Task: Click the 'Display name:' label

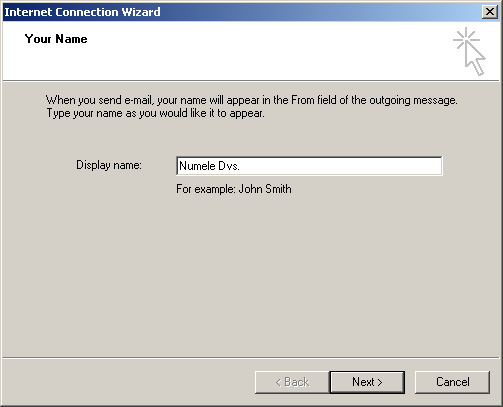Action: coord(109,165)
